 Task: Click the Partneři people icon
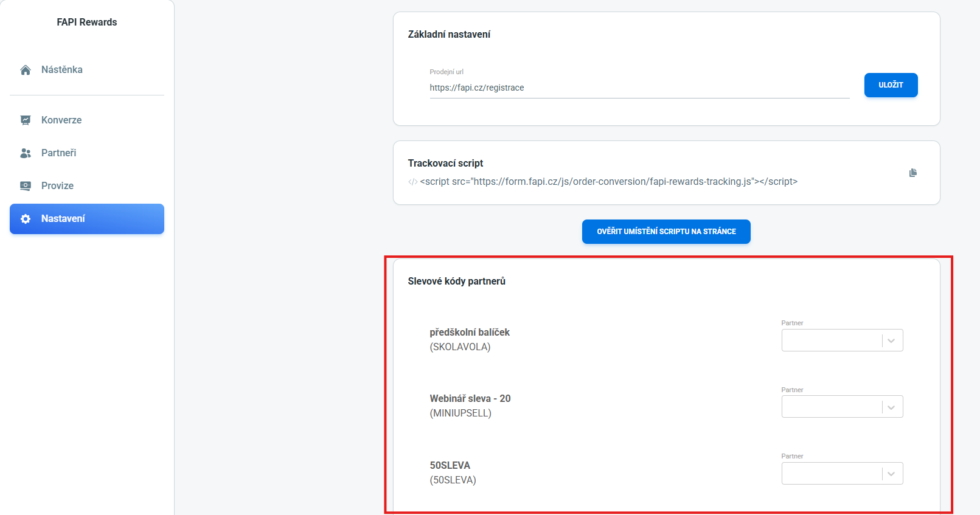coord(26,153)
